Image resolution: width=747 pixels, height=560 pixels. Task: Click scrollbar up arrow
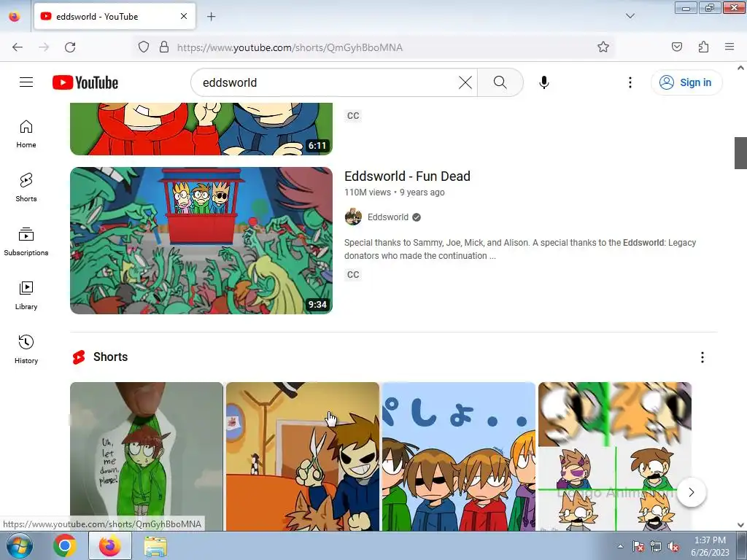coord(740,68)
